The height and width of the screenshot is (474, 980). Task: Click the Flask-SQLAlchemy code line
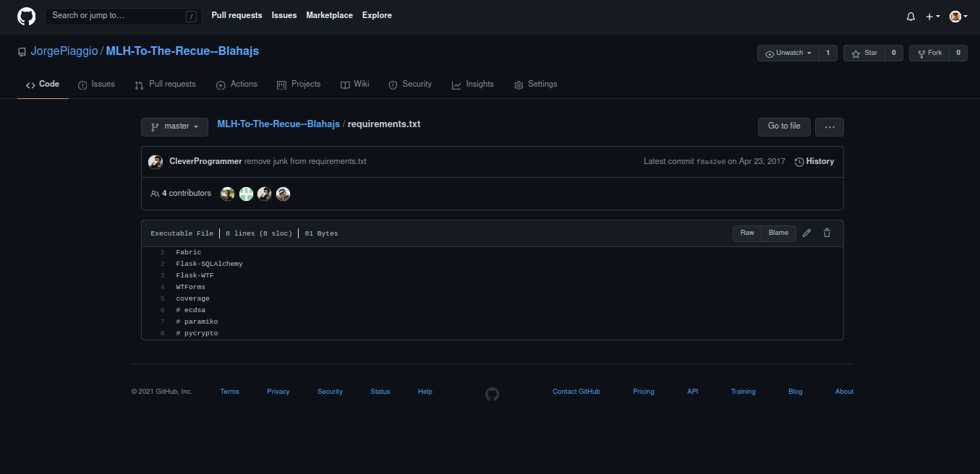pyautogui.click(x=210, y=264)
